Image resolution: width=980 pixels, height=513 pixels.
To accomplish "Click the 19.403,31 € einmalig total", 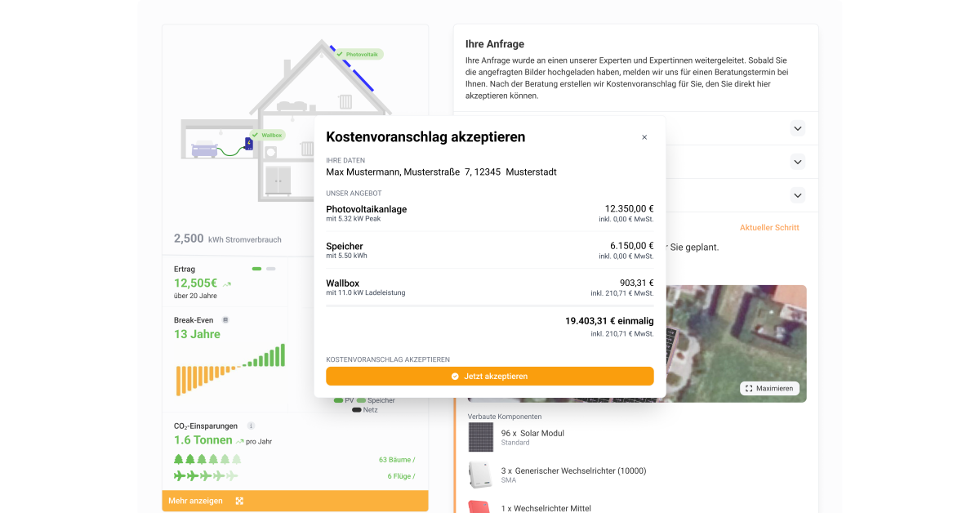I will (609, 321).
